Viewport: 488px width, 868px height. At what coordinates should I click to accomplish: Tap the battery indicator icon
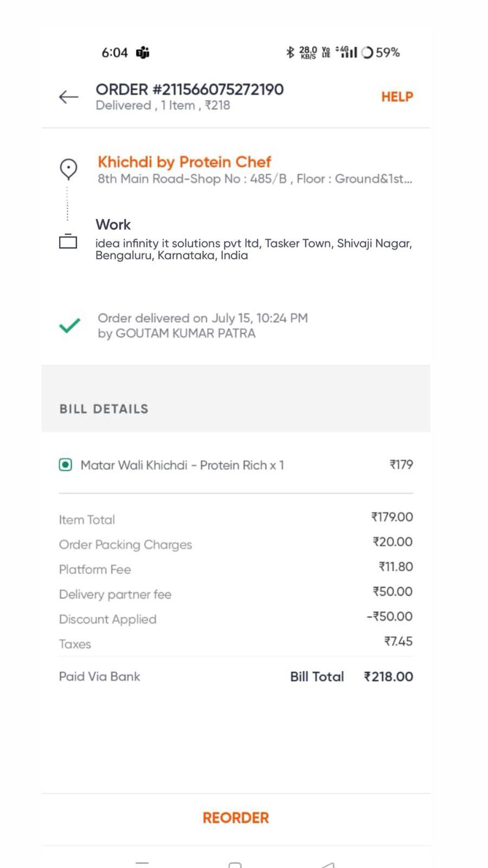tap(368, 53)
